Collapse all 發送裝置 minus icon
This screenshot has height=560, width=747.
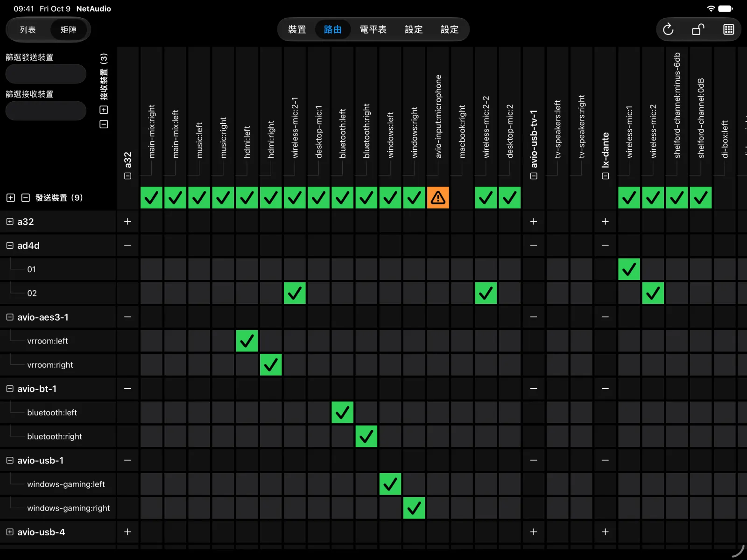[26, 198]
